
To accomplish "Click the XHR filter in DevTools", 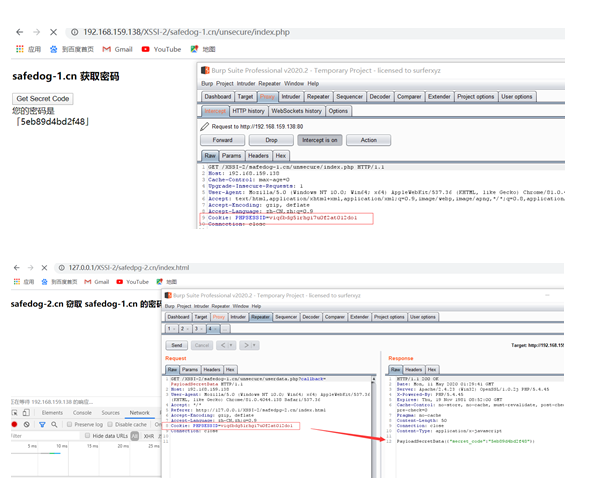I will [x=149, y=436].
